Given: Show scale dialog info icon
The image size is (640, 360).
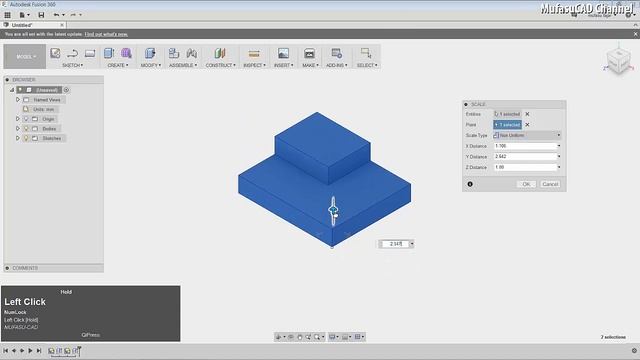Looking at the screenshot, I should 470,184.
